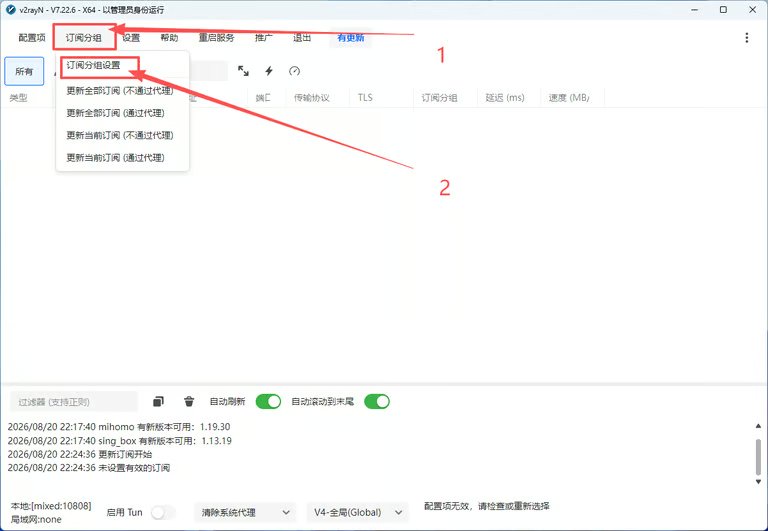
Task: Sort by 延迟 (ms) column header
Action: click(505, 98)
